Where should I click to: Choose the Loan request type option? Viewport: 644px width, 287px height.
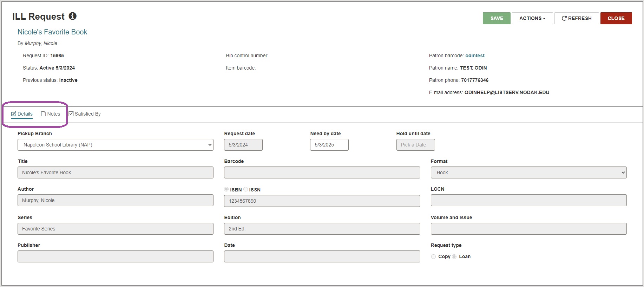(454, 257)
